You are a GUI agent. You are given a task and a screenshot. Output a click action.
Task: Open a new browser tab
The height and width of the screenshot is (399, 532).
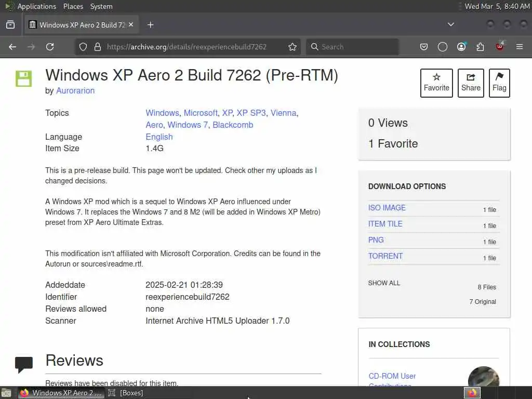pos(150,24)
